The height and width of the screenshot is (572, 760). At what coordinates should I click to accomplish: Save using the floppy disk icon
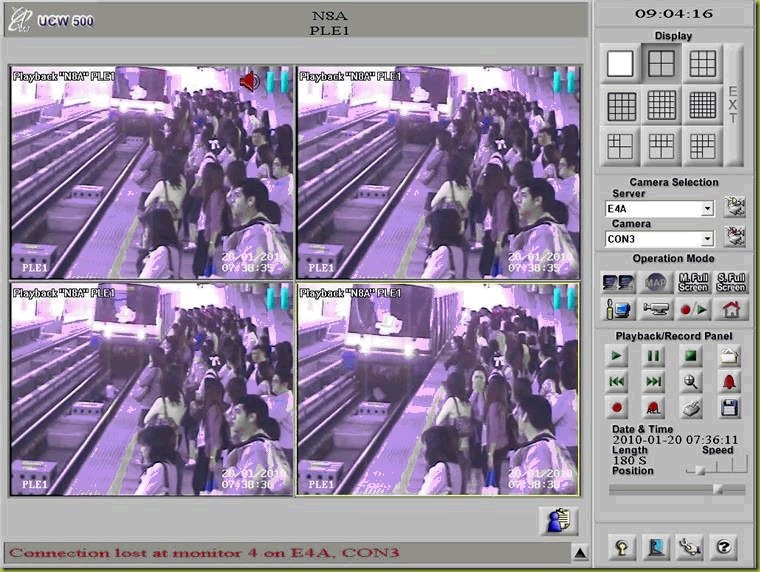tap(729, 408)
